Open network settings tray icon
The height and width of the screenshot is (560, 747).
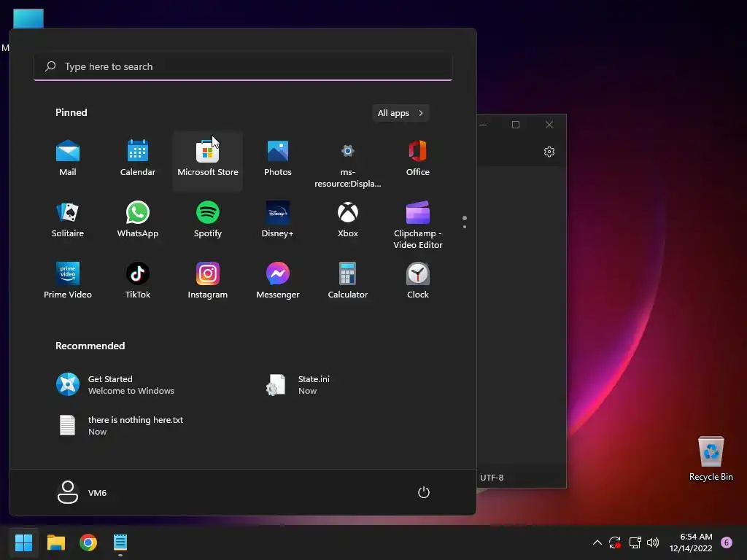635,542
